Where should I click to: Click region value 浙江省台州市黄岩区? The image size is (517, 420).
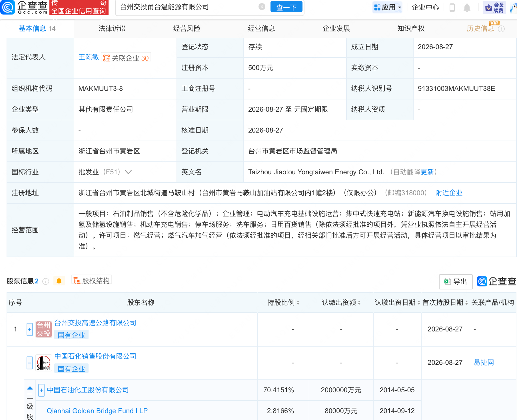point(109,151)
